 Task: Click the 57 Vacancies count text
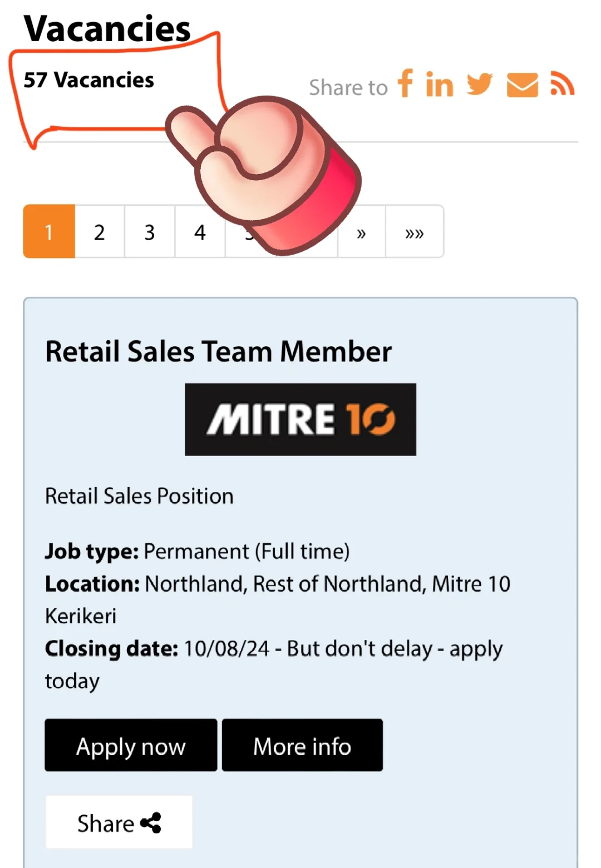click(89, 80)
